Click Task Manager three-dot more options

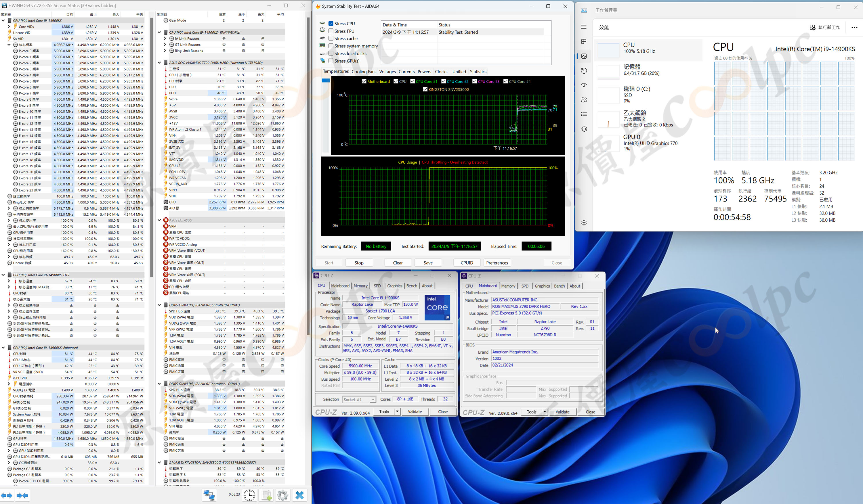tap(854, 27)
